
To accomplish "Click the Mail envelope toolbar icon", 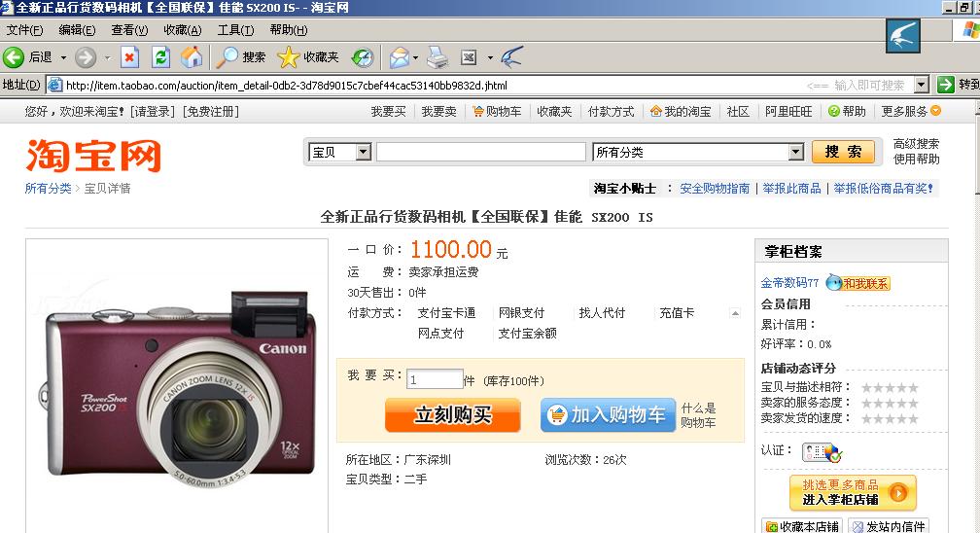I will tap(400, 57).
